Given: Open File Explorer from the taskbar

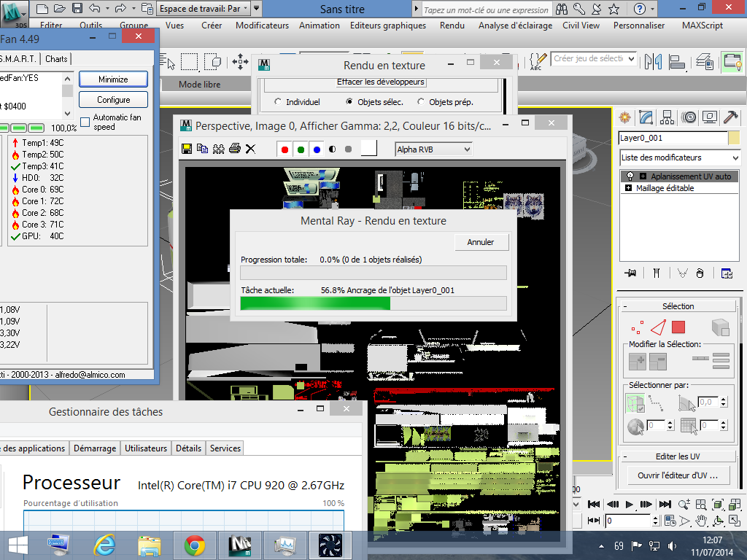Looking at the screenshot, I should (x=150, y=545).
